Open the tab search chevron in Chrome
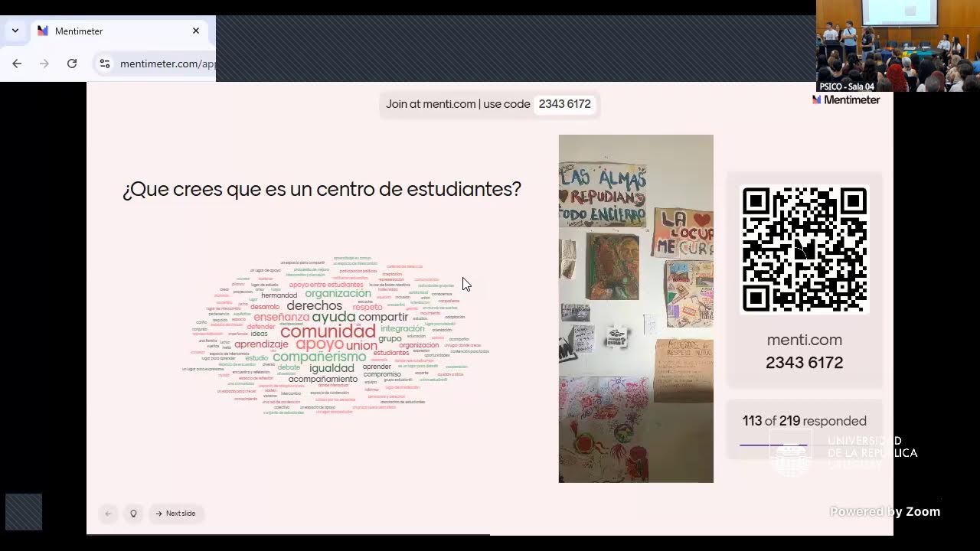The width and height of the screenshot is (980, 551). click(x=15, y=31)
